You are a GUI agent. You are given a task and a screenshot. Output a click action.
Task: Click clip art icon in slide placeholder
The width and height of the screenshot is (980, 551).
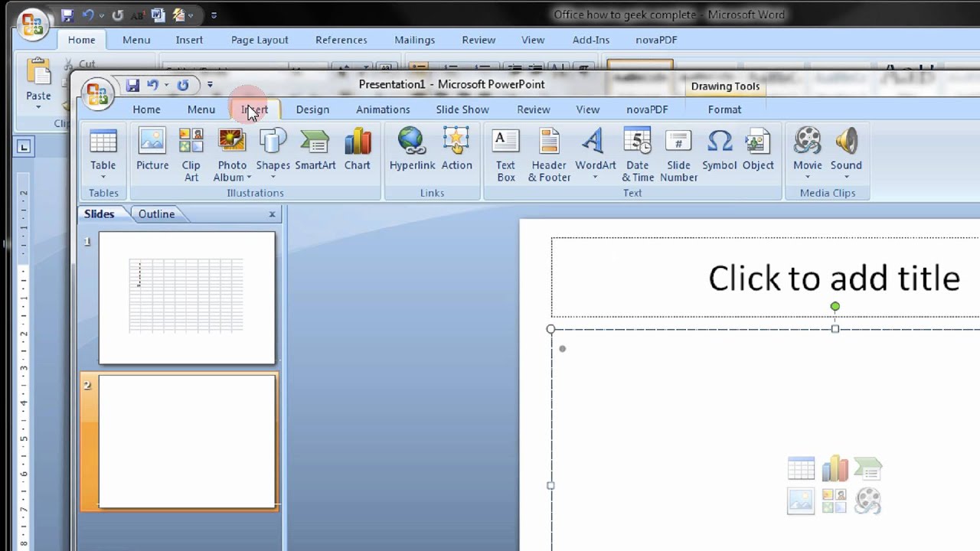835,501
